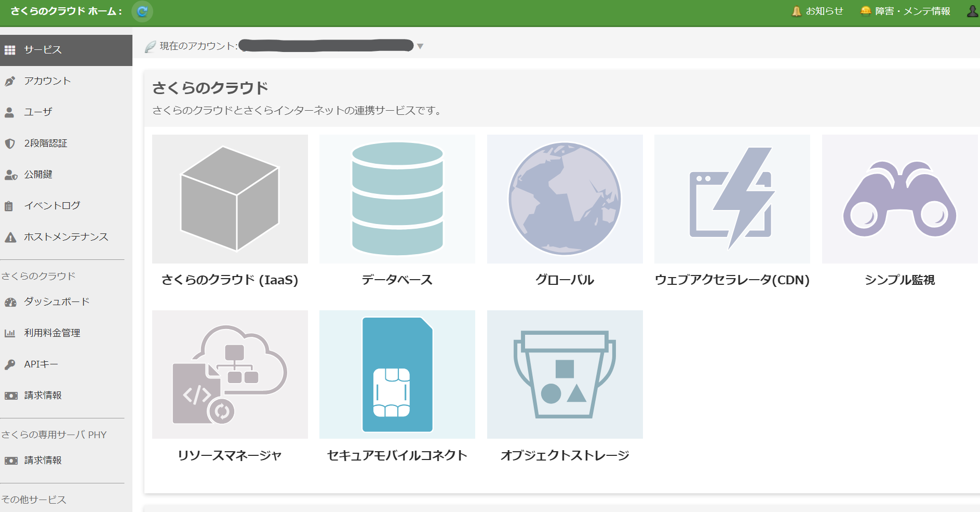This screenshot has height=512, width=980.
Task: Click the person icon beside ユーザ
Action: coord(9,112)
